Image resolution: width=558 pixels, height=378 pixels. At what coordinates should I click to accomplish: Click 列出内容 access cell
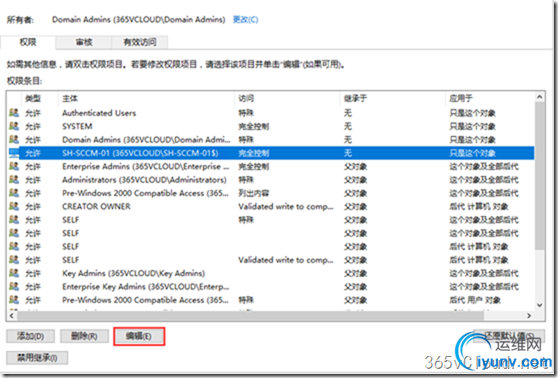254,193
